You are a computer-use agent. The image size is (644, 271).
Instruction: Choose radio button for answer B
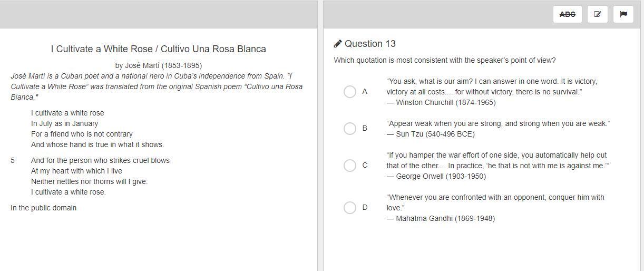coord(350,129)
